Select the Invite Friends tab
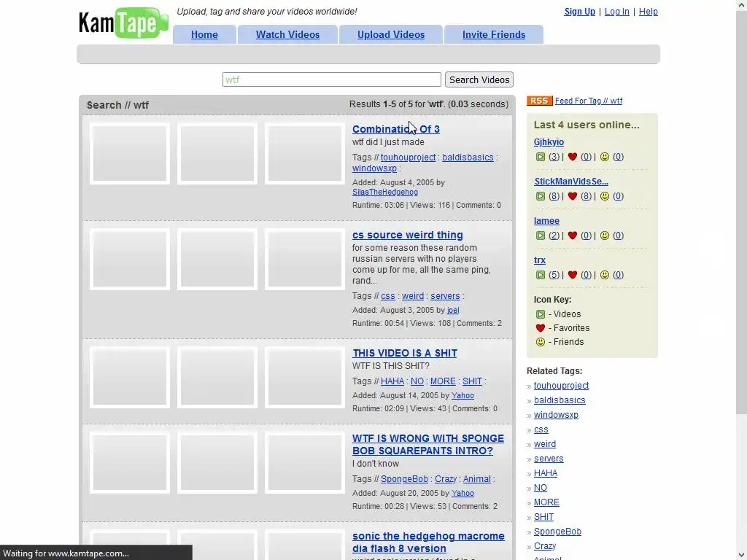 point(494,35)
